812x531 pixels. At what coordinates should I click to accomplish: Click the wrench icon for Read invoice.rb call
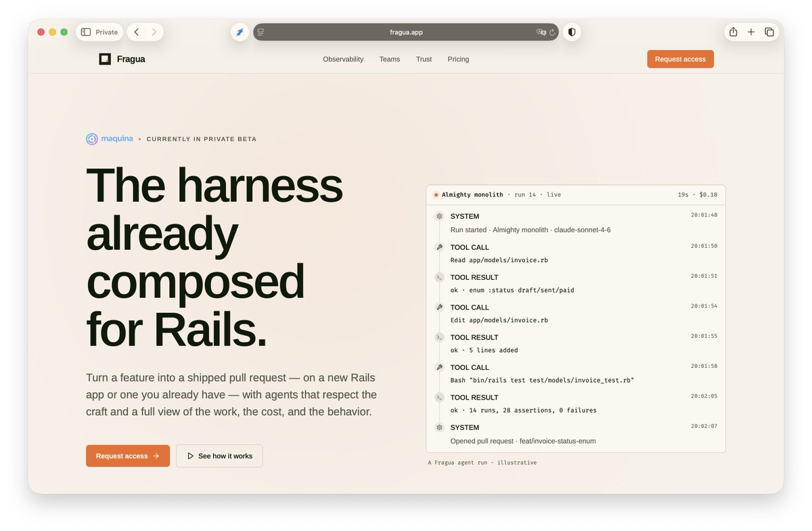[439, 247]
